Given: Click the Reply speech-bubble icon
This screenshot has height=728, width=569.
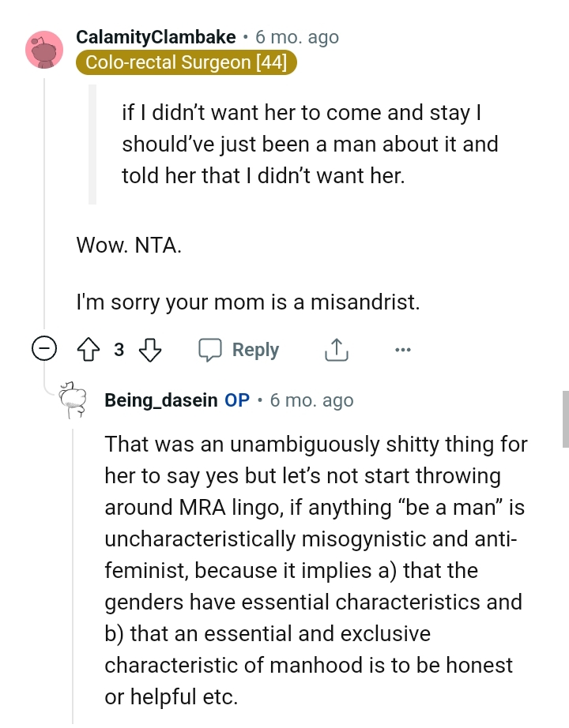Looking at the screenshot, I should (x=210, y=348).
